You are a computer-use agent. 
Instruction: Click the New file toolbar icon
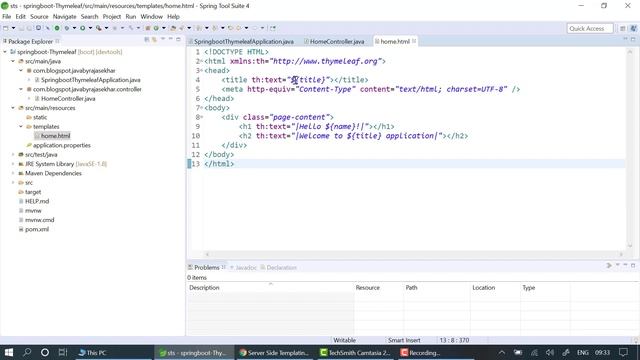point(6,28)
